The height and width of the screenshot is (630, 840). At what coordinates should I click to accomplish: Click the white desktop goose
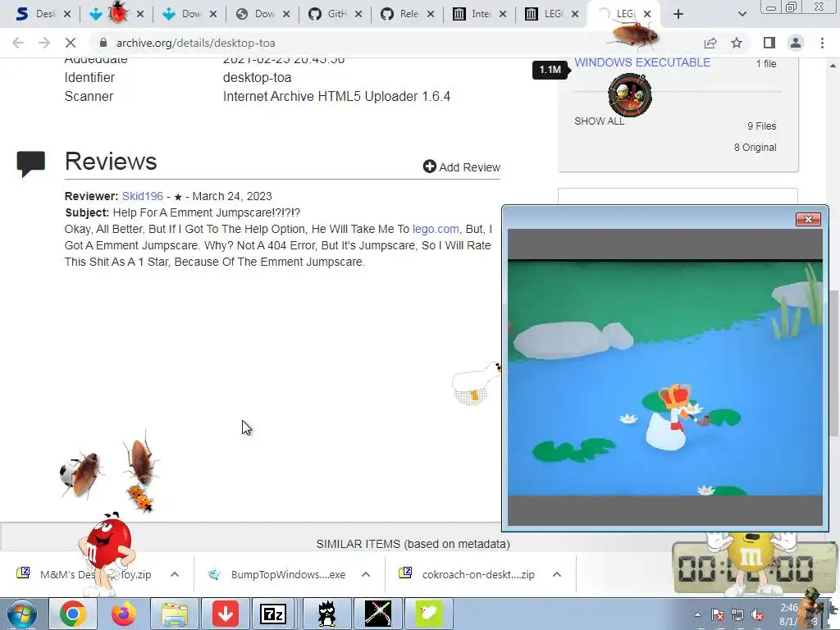pos(476,383)
